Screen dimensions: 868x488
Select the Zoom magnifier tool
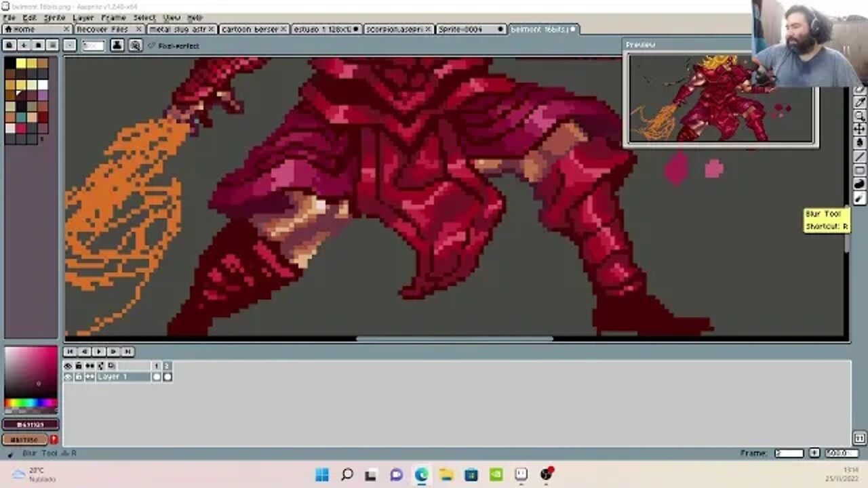[x=859, y=116]
